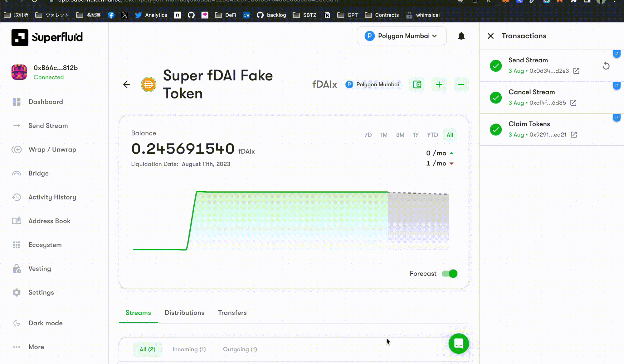Click Claim Tokens success checkmark
The height and width of the screenshot is (364, 624).
click(x=496, y=130)
